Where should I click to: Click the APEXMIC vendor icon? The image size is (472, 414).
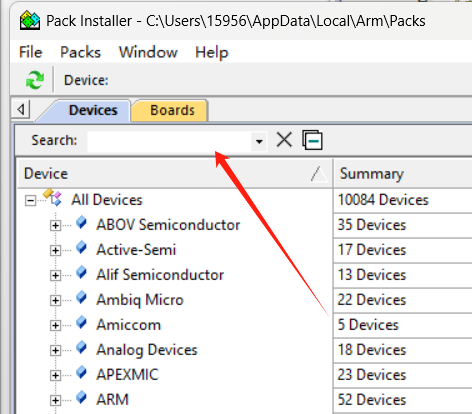tap(81, 372)
